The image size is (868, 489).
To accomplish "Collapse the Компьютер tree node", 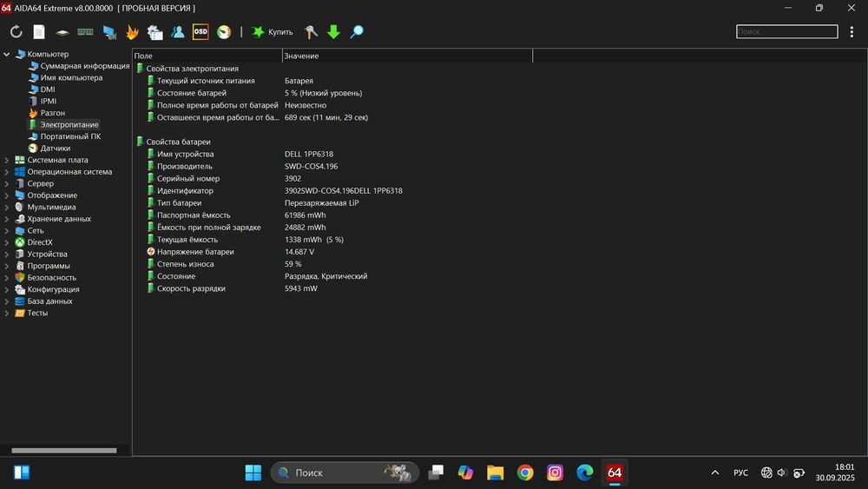I will tap(7, 54).
